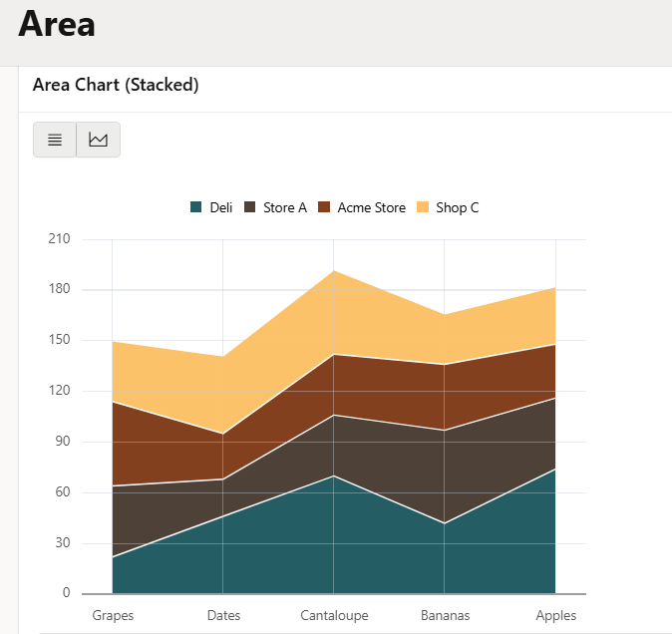Click the Store A dark brown swatch

point(250,207)
